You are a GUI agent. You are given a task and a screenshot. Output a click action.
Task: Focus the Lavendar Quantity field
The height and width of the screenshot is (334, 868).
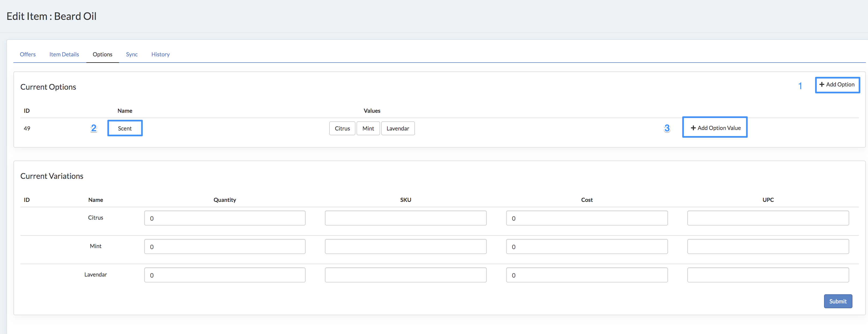point(225,275)
